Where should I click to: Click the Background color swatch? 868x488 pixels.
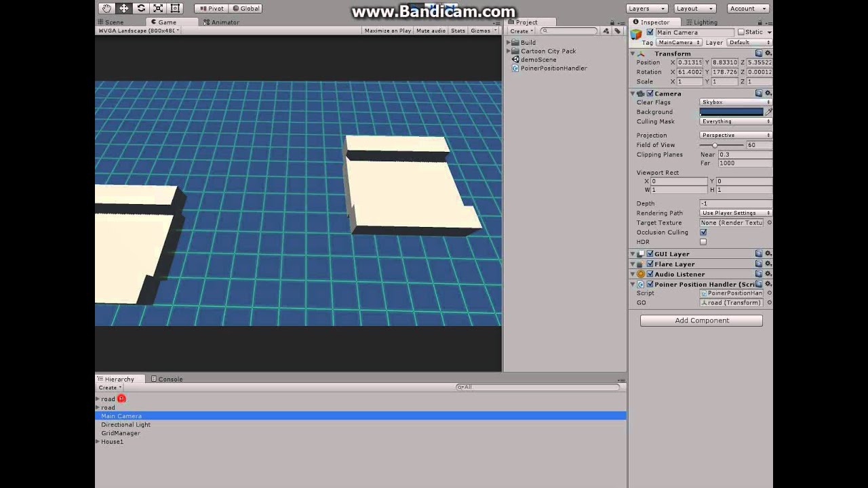tap(732, 112)
